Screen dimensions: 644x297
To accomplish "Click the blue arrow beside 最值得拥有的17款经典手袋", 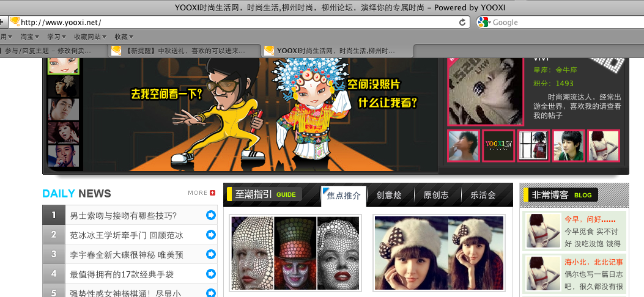I will tap(211, 274).
